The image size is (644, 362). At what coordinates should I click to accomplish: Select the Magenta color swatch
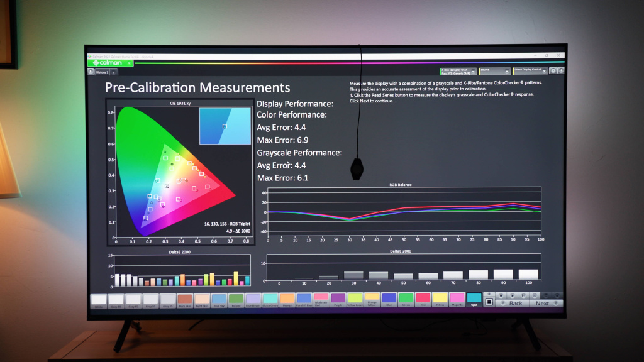[x=457, y=300]
